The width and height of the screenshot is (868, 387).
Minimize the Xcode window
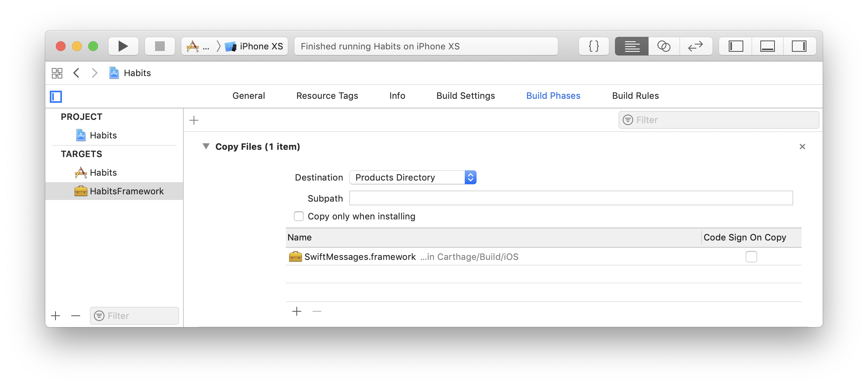click(x=77, y=46)
